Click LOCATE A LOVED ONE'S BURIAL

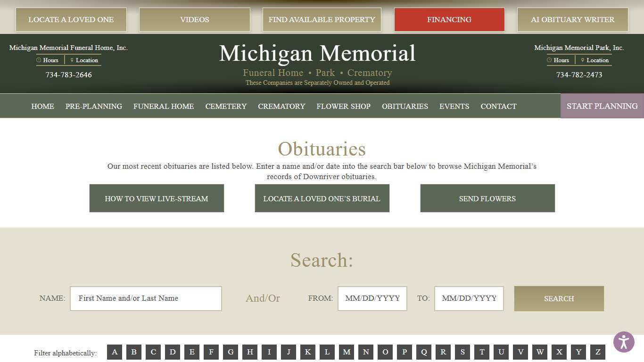pyautogui.click(x=322, y=198)
